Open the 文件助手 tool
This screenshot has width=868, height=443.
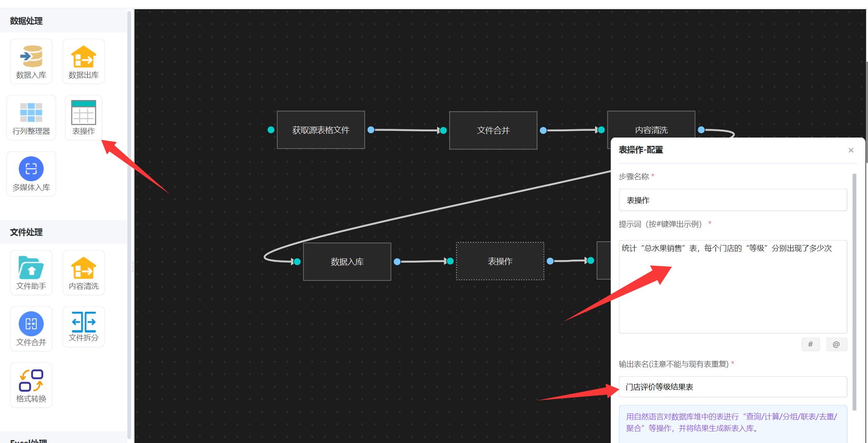(x=31, y=273)
